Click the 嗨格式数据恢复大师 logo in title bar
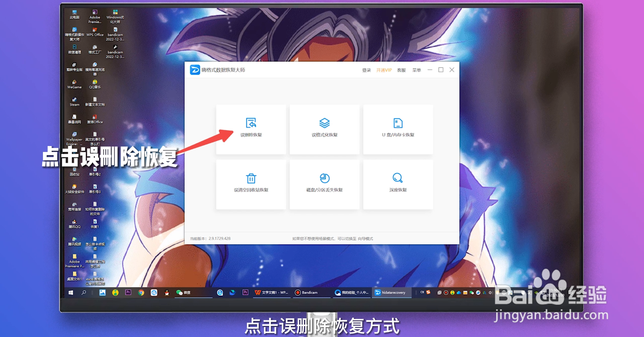Screen dimensions: 644x337 click(195, 70)
